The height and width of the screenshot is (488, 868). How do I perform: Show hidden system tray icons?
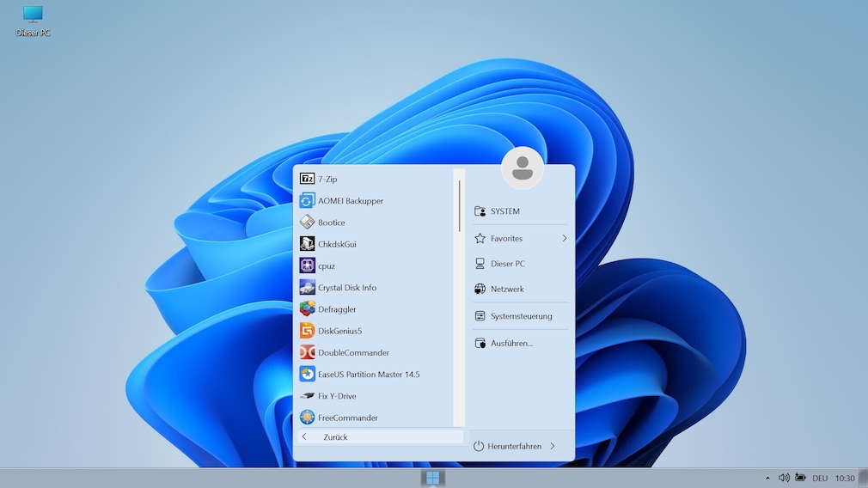coord(767,478)
